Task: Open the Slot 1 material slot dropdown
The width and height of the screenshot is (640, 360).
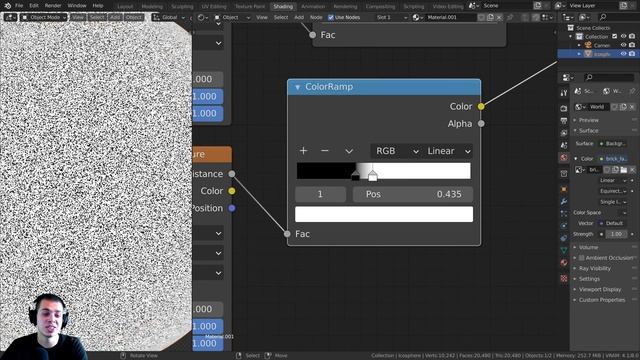Action: coord(391,18)
